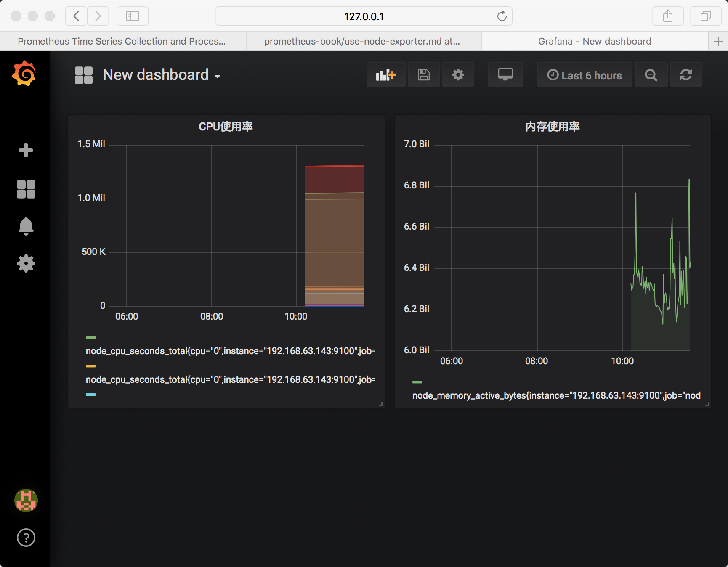728x567 pixels.
Task: Click the Create plus icon in sidebar
Action: (26, 150)
